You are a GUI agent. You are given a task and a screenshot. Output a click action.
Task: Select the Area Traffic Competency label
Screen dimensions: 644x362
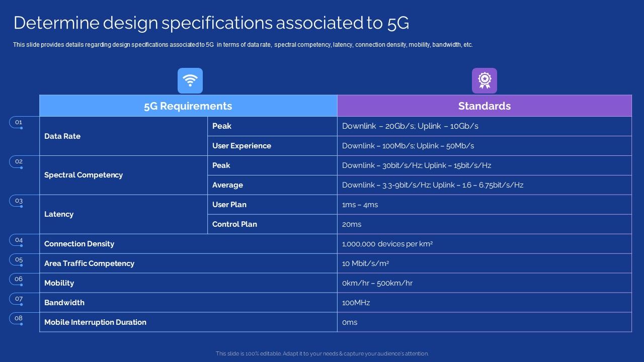89,263
